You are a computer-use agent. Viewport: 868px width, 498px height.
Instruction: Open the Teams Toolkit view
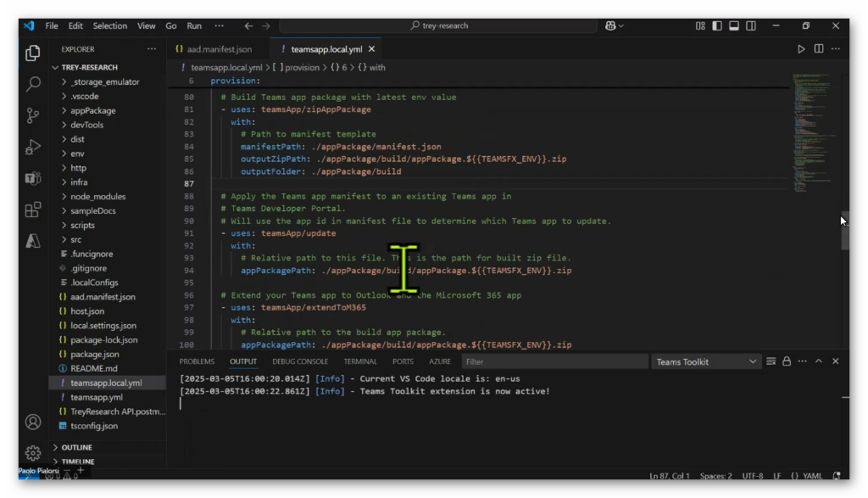33,178
